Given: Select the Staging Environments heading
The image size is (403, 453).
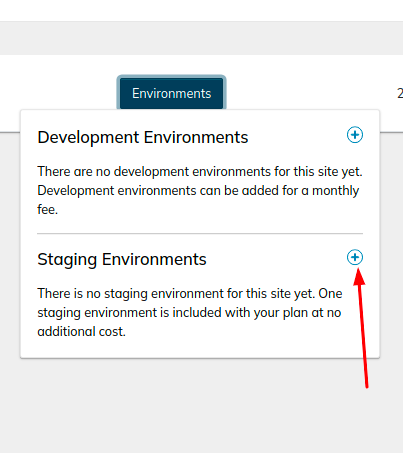Looking at the screenshot, I should pyautogui.click(x=122, y=259).
